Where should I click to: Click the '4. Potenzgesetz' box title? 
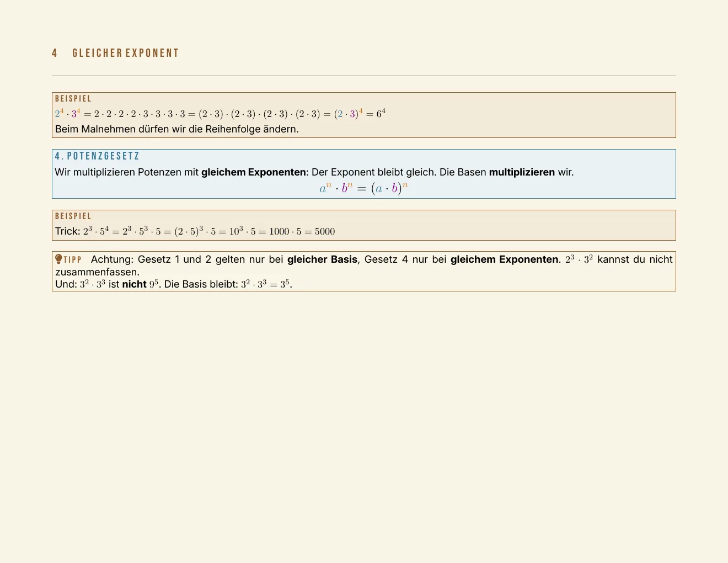[98, 156]
